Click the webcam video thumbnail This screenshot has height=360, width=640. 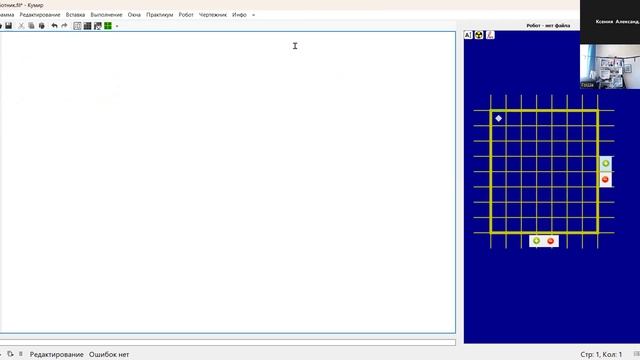[x=610, y=67]
